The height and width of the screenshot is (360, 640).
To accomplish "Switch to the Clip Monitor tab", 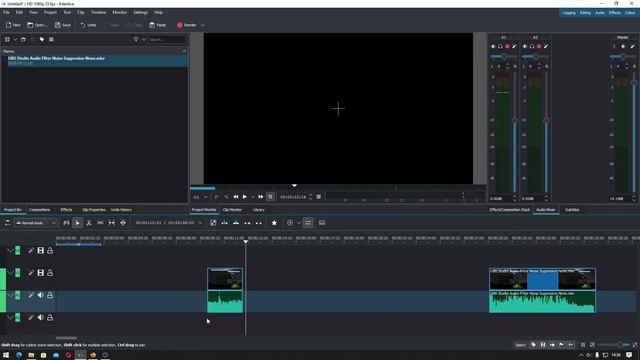I will click(x=232, y=210).
